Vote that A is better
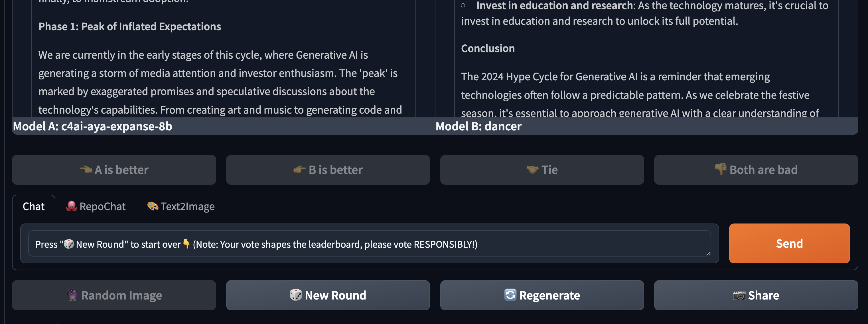This screenshot has width=868, height=324. [114, 170]
